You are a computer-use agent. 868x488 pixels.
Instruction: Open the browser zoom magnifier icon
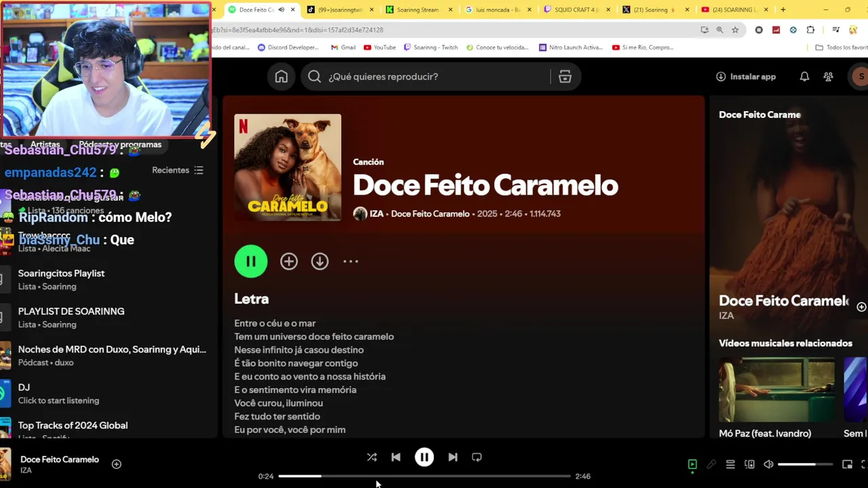click(x=719, y=30)
